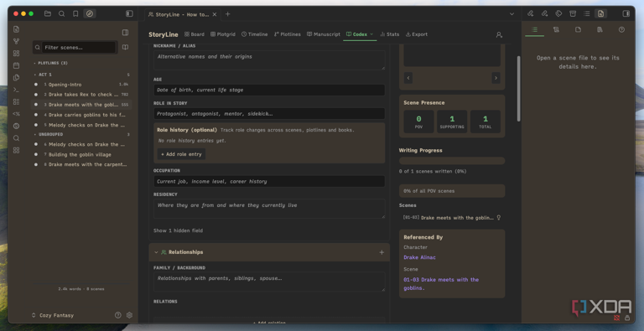This screenshot has height=331, width=644.
Task: Click the checklist ribbon icon
Action: click(x=16, y=101)
